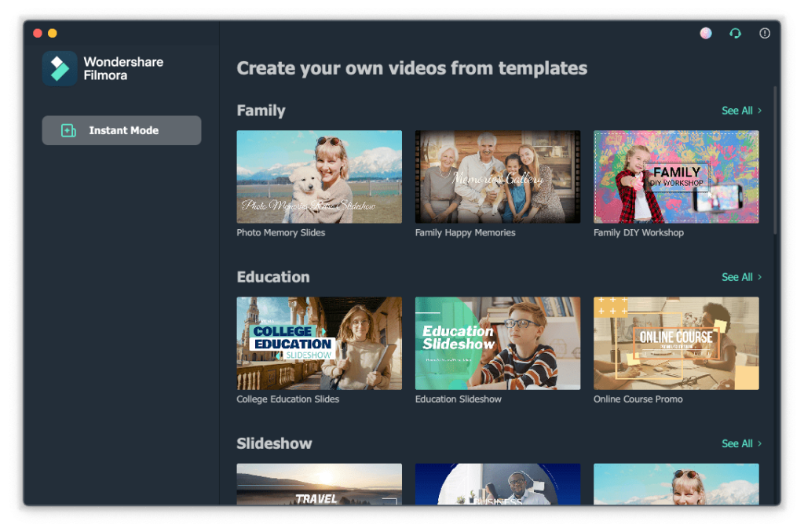804x532 pixels.
Task: Choose the Family DIY Workshop template
Action: point(676,177)
